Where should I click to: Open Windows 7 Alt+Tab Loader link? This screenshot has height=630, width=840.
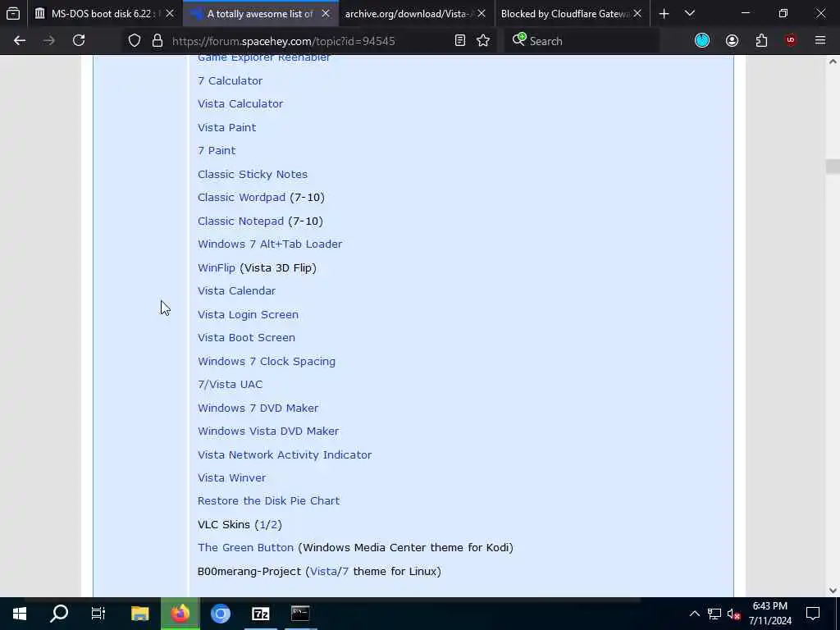(270, 244)
